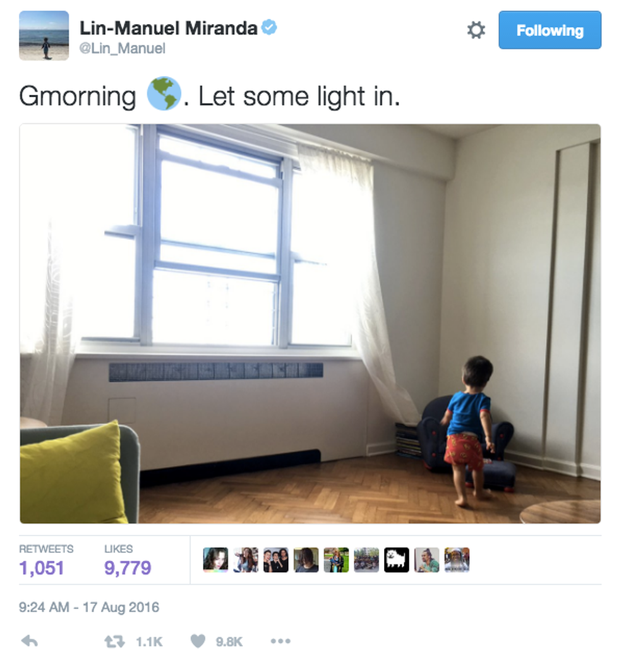
Task: Click the 1.1K retweet count
Action: [148, 642]
